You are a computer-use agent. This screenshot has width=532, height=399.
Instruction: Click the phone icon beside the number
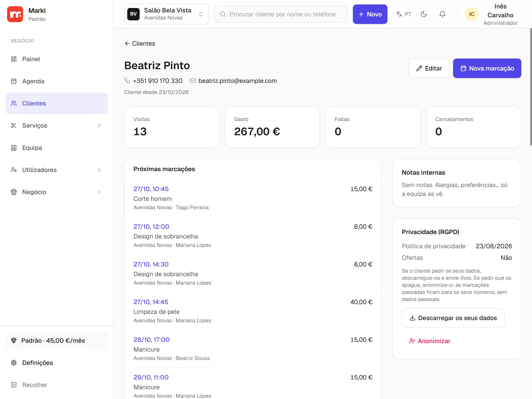coord(127,80)
